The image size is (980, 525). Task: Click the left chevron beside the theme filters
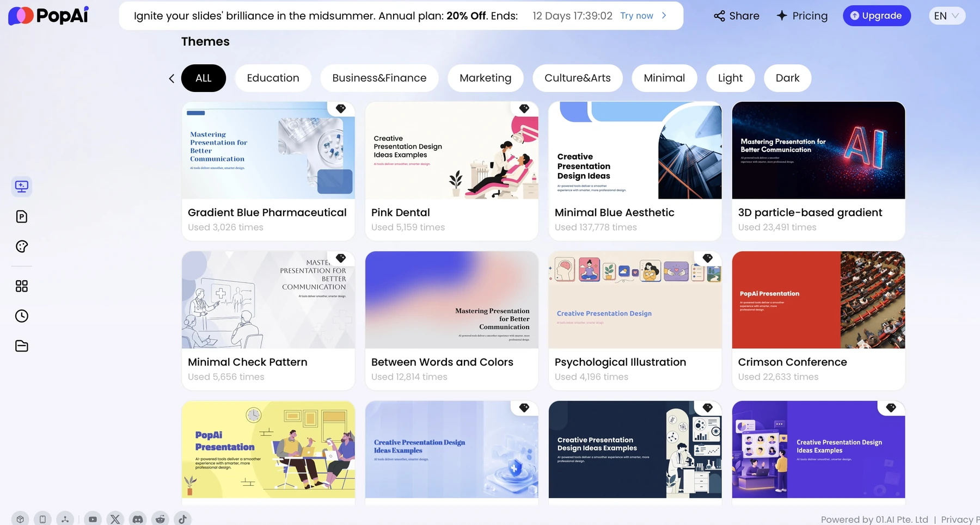[171, 78]
